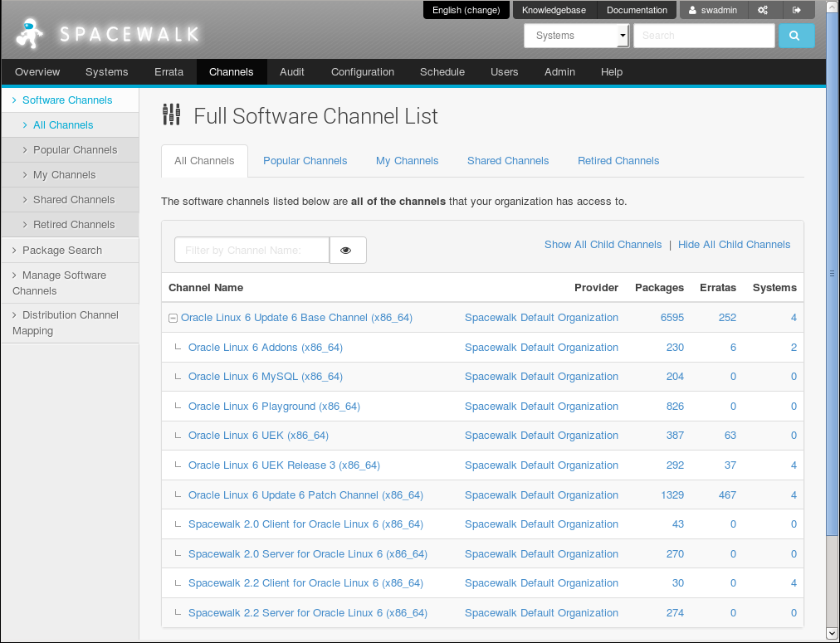Switch to the Popular Channels tab
Viewport: 840px width, 643px height.
point(305,161)
